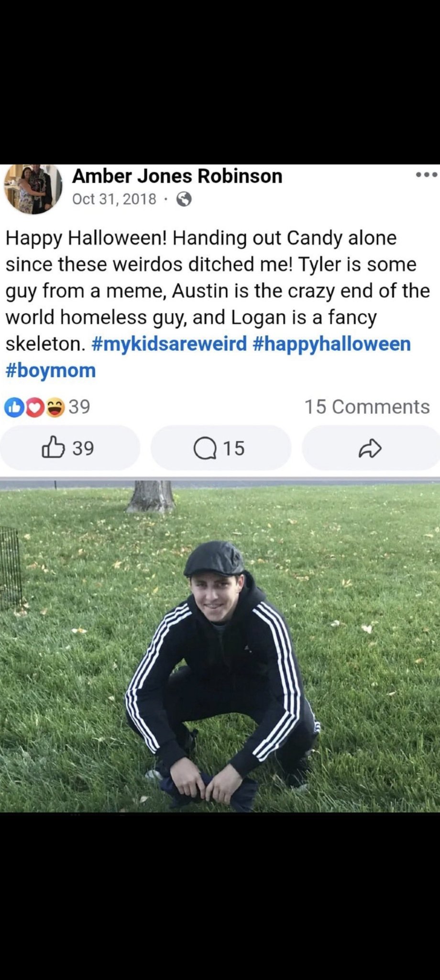
Task: Tap the number 15 in comment button
Action: point(234,448)
